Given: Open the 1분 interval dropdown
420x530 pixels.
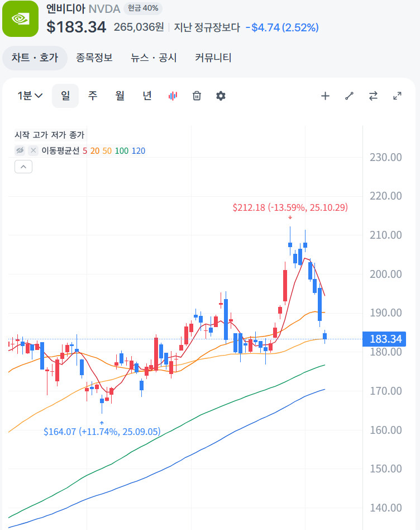Looking at the screenshot, I should coord(30,96).
